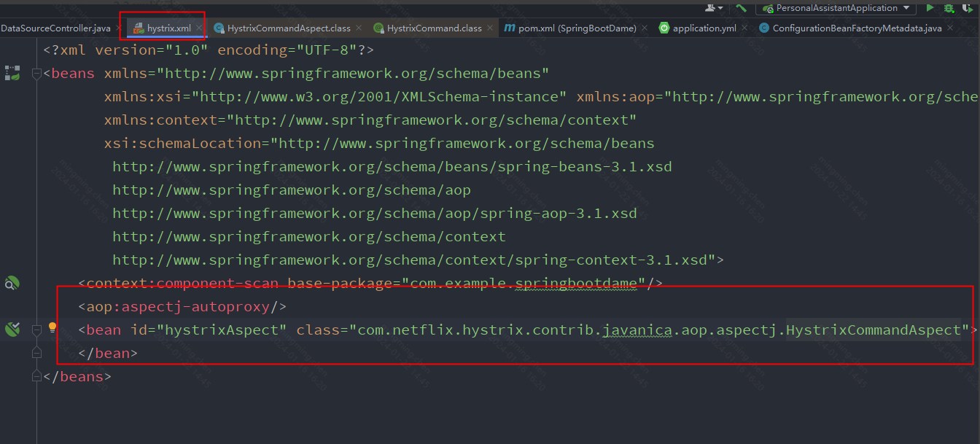
Task: Build the project with the hammer icon
Action: click(741, 8)
